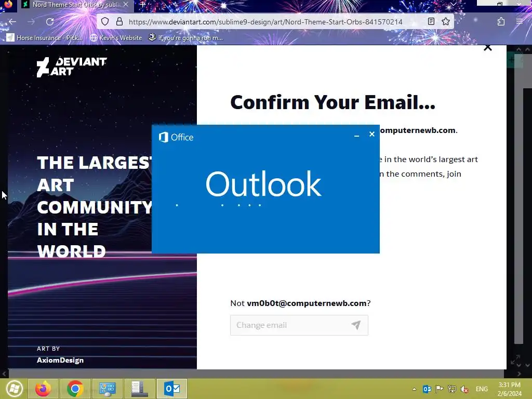Bookmark this page with the star icon

(446, 22)
